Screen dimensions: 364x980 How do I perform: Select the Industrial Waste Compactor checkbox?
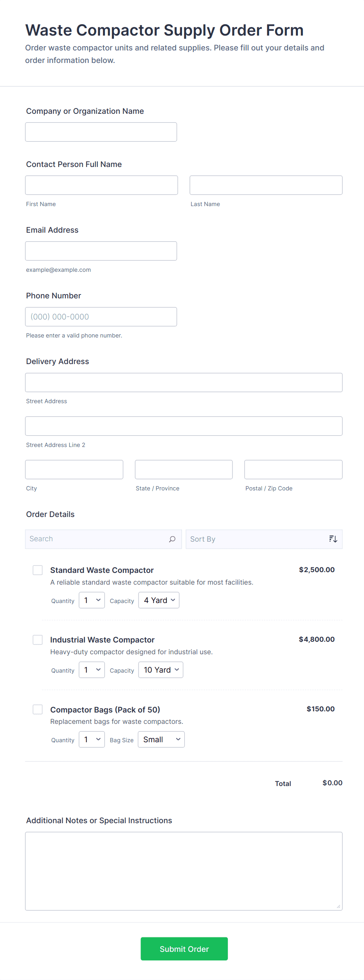pos(38,640)
